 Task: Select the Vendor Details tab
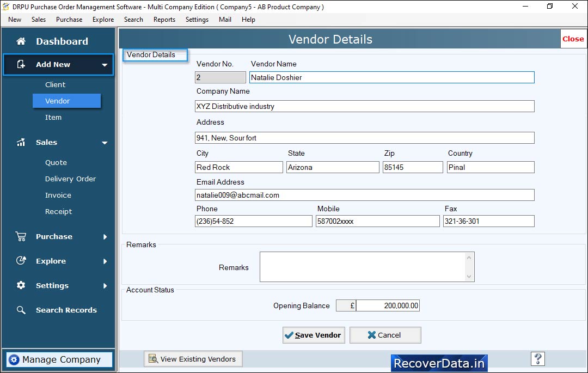(155, 55)
